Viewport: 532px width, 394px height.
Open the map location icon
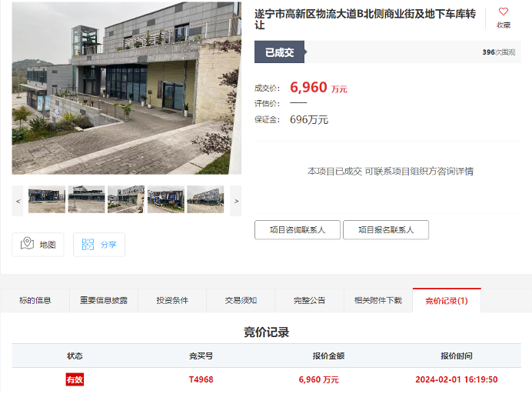click(x=27, y=243)
